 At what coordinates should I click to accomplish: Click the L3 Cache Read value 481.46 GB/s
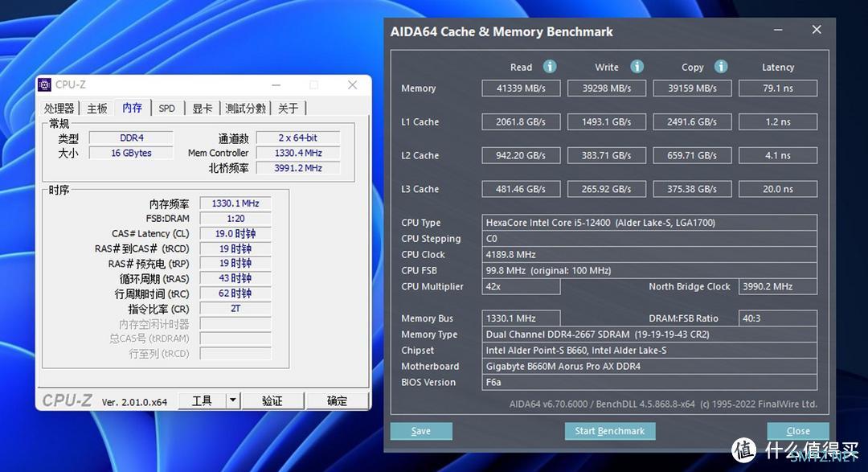(x=521, y=189)
